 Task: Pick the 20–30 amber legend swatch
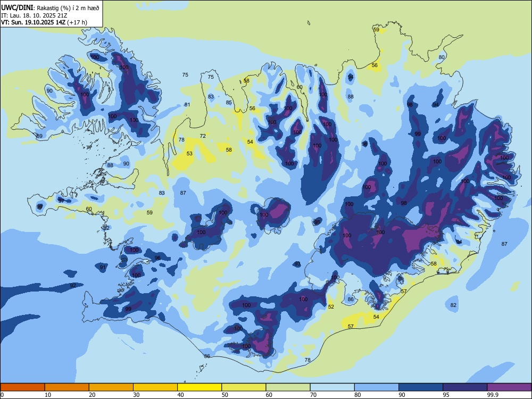coord(111,387)
